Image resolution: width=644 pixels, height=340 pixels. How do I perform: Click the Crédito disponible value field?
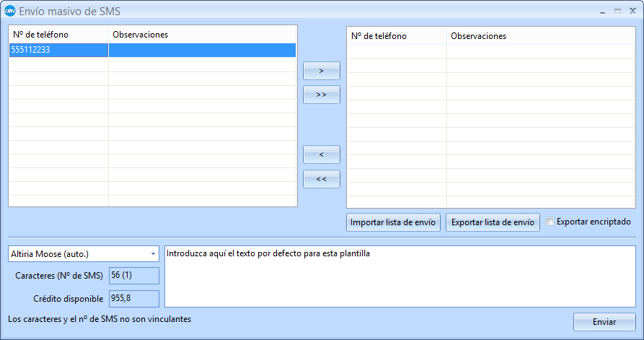tap(133, 299)
